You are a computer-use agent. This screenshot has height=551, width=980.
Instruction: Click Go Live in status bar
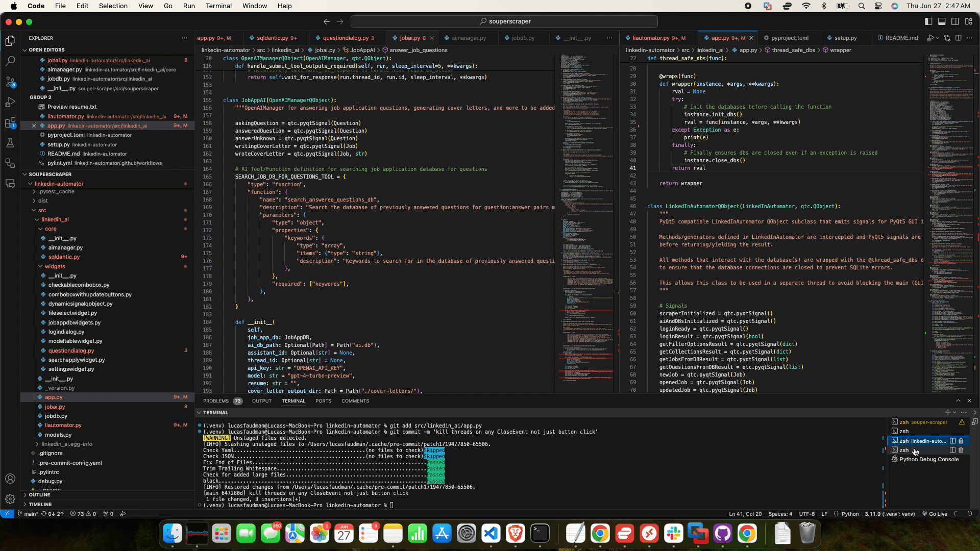(x=935, y=514)
